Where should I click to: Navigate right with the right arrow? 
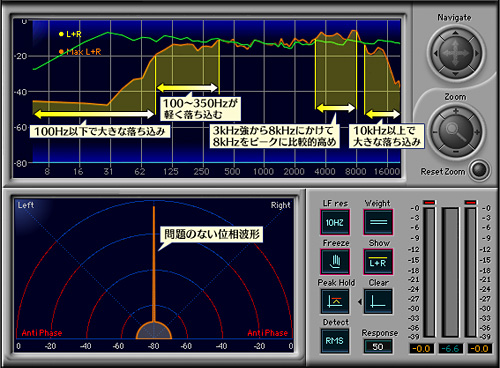tap(477, 53)
